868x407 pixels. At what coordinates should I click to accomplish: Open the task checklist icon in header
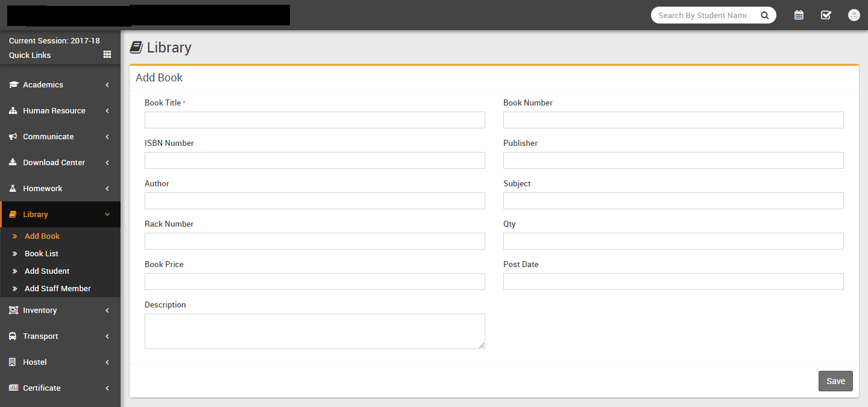click(x=826, y=15)
